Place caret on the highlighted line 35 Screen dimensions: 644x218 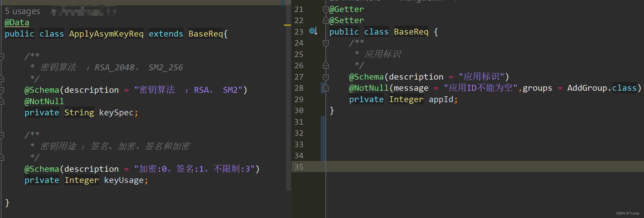tap(484, 167)
